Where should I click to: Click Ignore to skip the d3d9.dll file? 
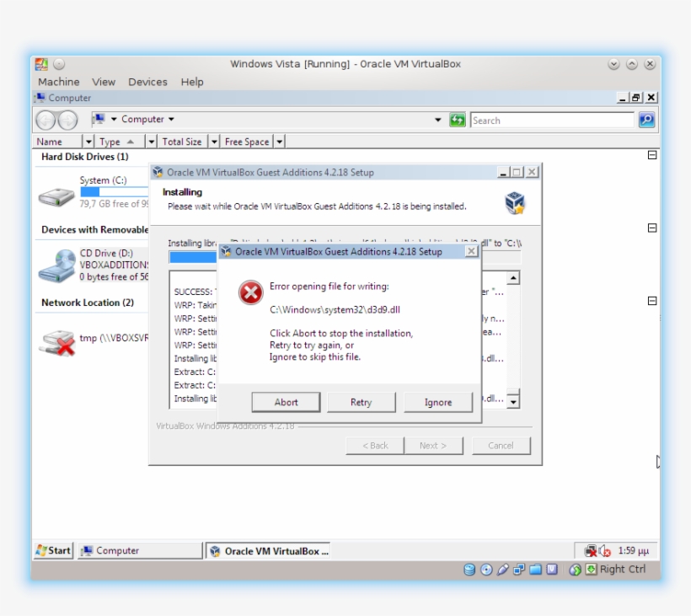437,402
